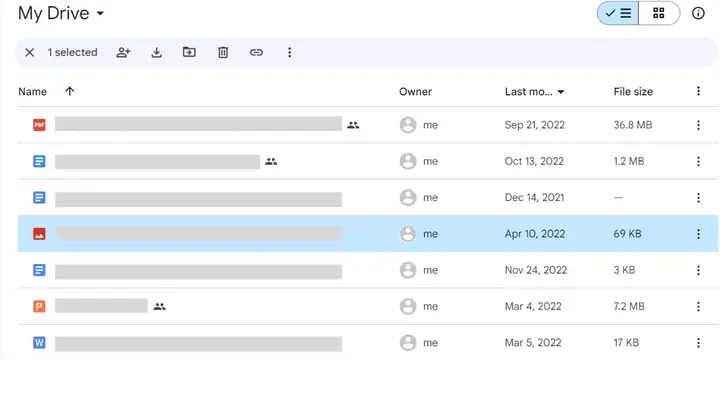Image resolution: width=720 pixels, height=405 pixels.
Task: Click owner avatar on Mar 5, 2022 row
Action: click(x=408, y=343)
